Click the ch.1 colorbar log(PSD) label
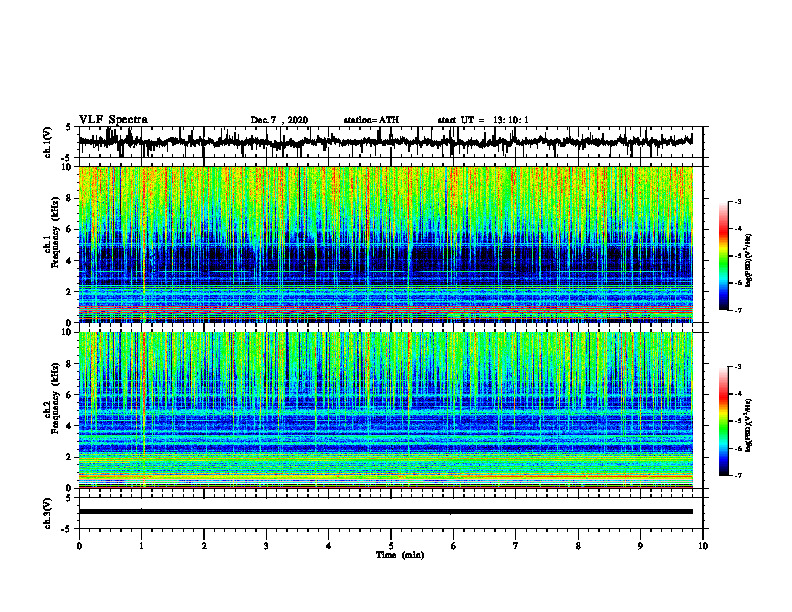 click(749, 260)
